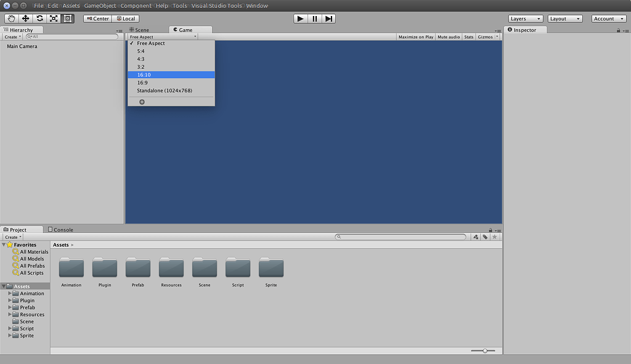
Task: Select the Hand tool
Action: point(10,18)
